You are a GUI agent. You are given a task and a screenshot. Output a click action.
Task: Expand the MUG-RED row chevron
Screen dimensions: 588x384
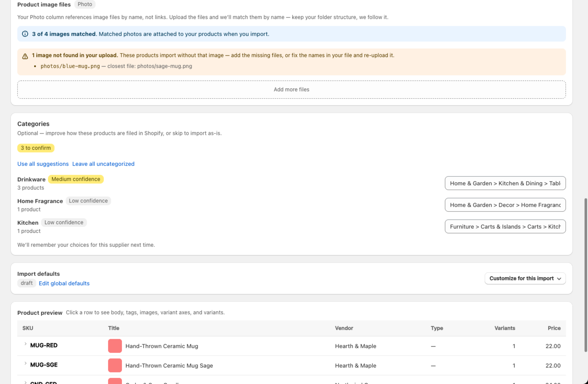pyautogui.click(x=25, y=344)
